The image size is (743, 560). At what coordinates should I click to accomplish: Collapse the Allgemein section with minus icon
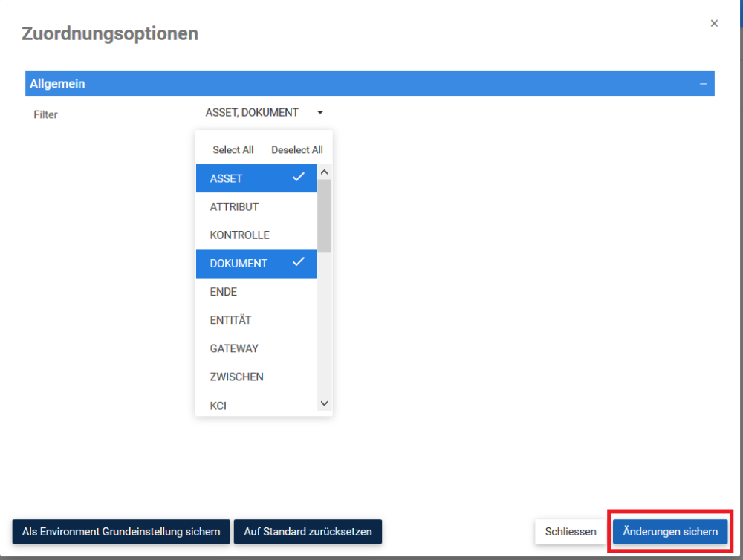tap(703, 84)
